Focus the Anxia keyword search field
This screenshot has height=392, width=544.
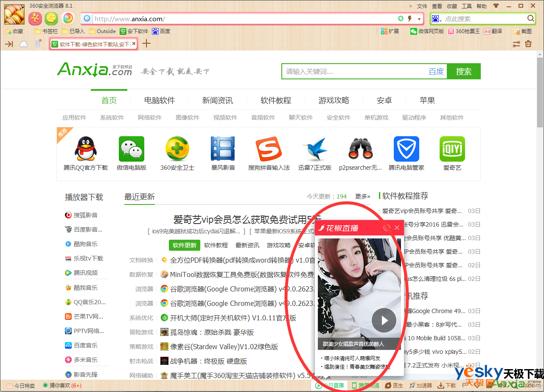354,71
